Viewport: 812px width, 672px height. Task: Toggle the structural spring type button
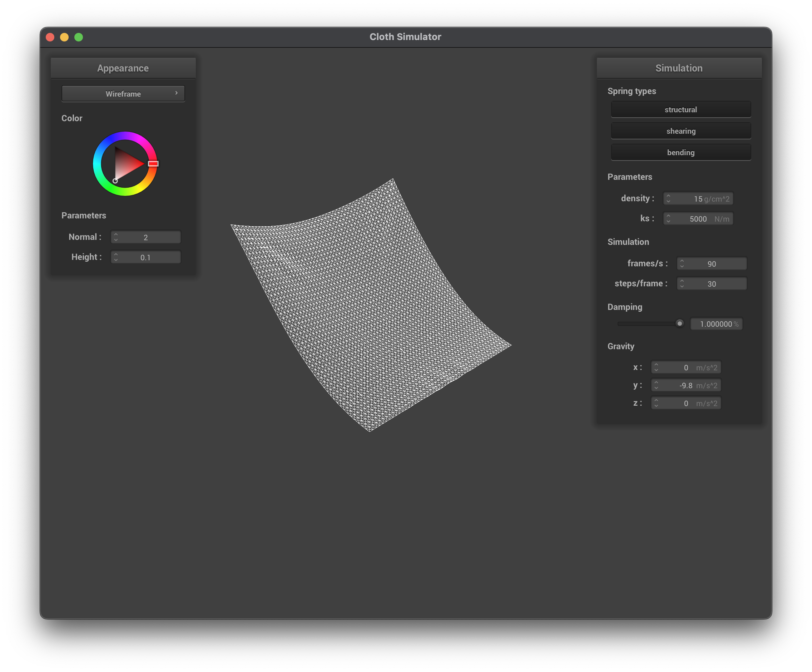680,109
